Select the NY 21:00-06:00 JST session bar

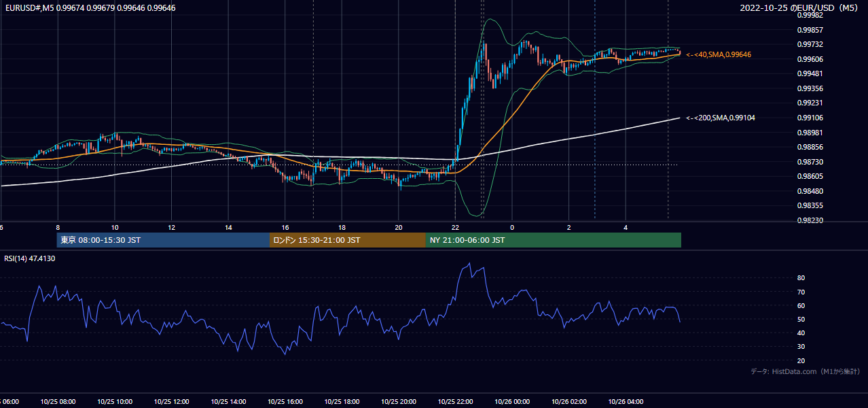(554, 240)
